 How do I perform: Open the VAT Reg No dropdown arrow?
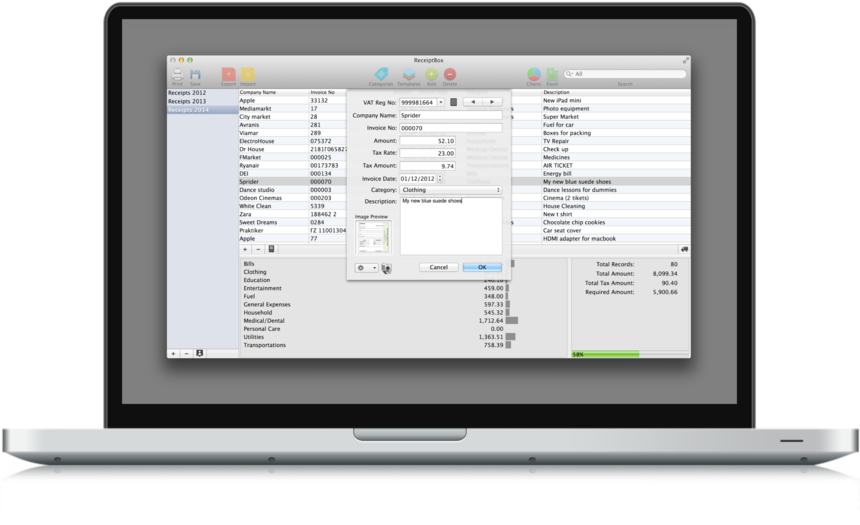coord(440,103)
